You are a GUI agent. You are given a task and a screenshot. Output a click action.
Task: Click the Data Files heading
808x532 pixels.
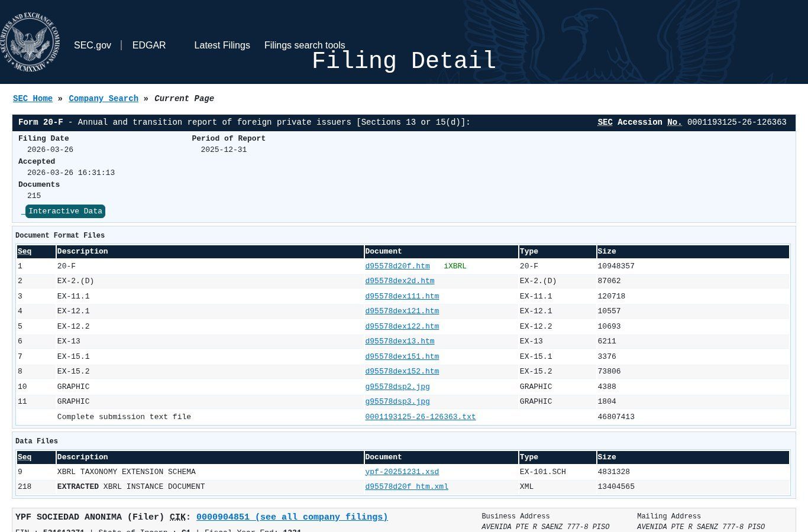click(37, 441)
